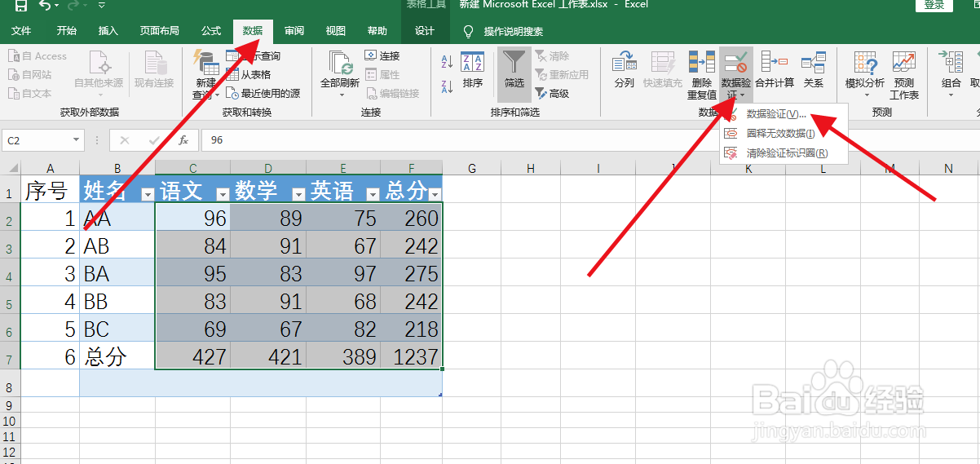The width and height of the screenshot is (980, 464).
Task: Open the 数学 column filter dropdown
Action: pos(298,194)
